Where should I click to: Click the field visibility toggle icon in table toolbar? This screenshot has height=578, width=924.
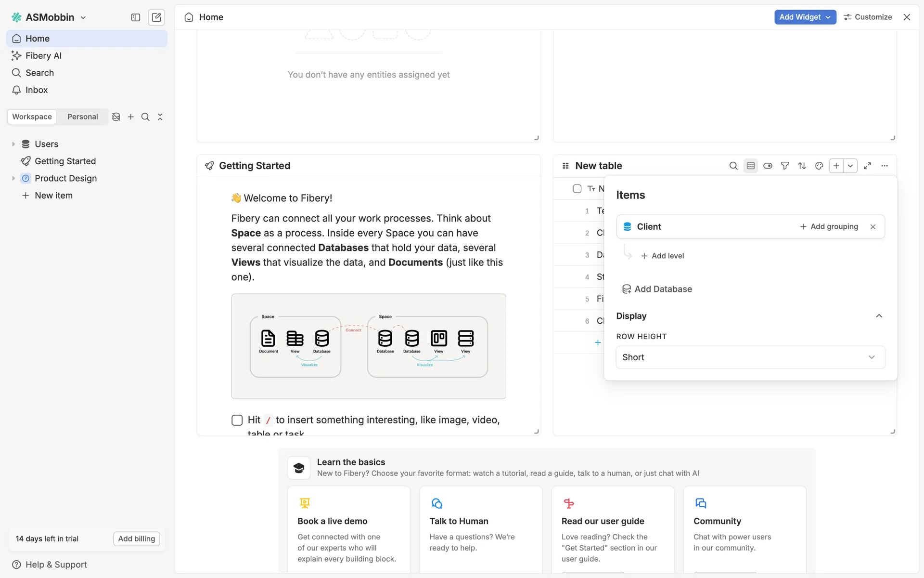click(x=768, y=166)
